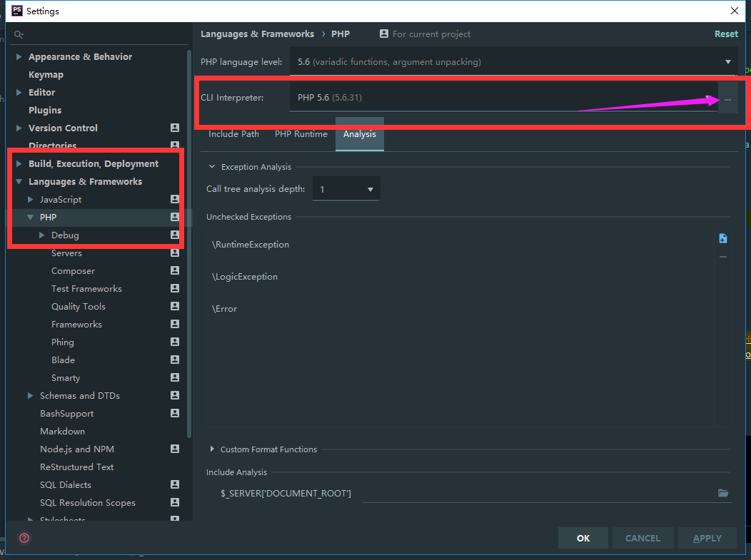Expand the Editor settings node

coord(19,92)
